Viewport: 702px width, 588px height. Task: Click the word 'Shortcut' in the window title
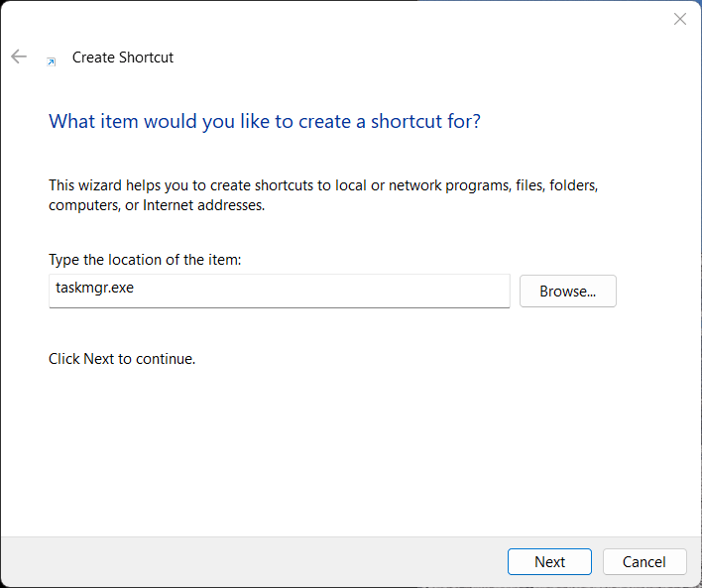pyautogui.click(x=146, y=58)
